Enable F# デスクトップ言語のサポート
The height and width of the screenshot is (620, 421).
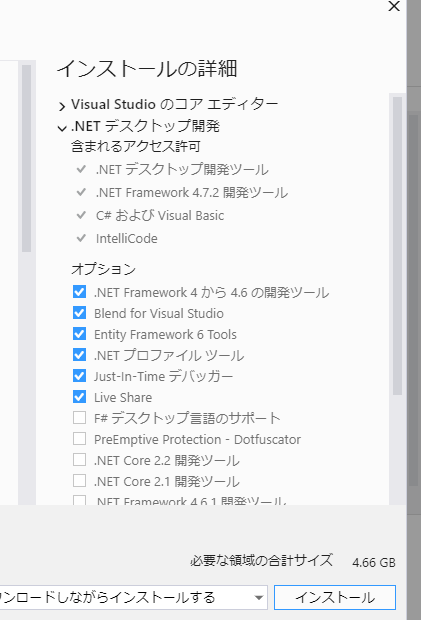[79, 418]
